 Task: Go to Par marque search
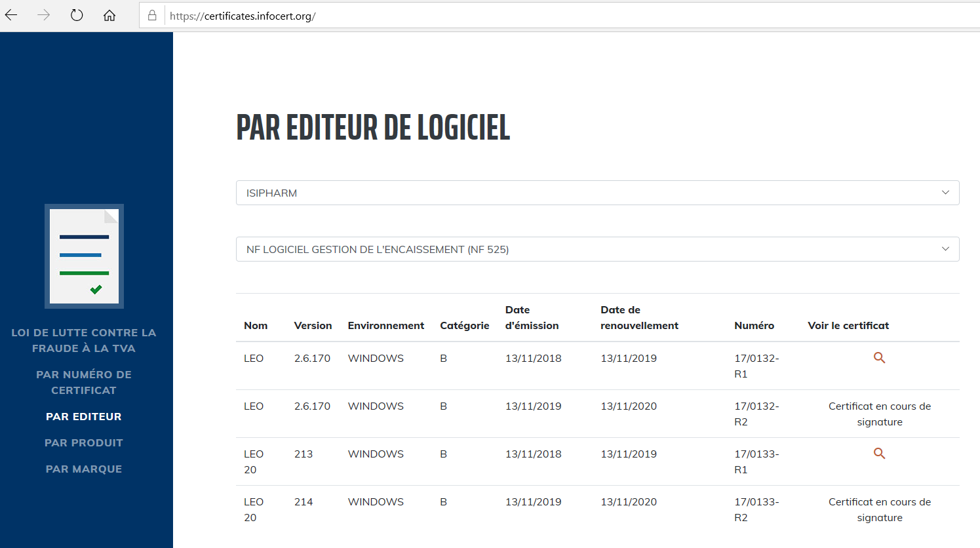[84, 469]
